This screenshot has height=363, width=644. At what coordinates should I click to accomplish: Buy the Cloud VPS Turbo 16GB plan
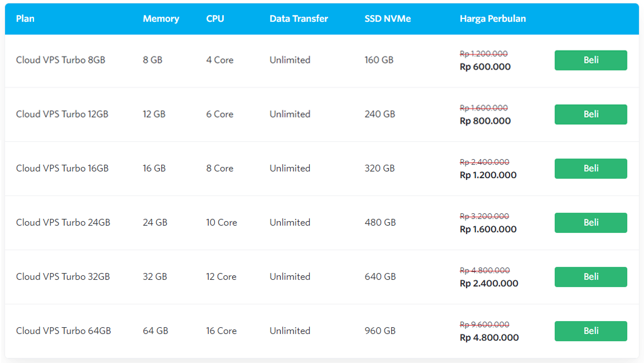590,169
